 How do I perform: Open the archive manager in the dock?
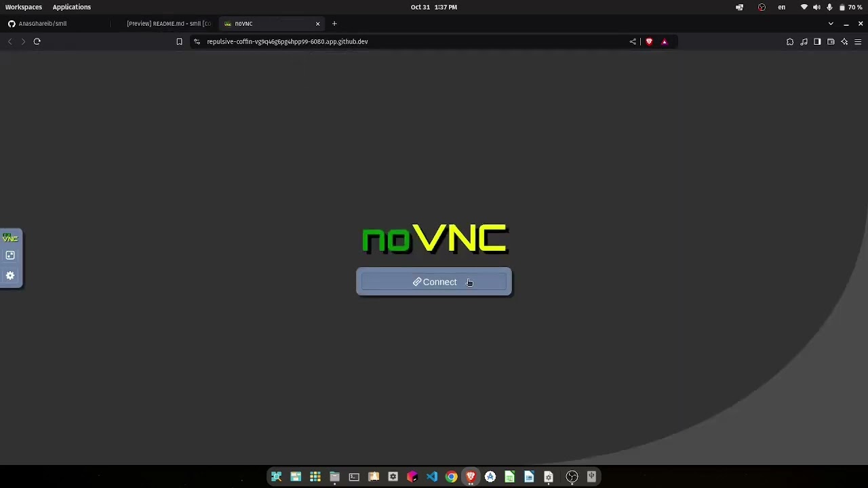pyautogui.click(x=374, y=477)
